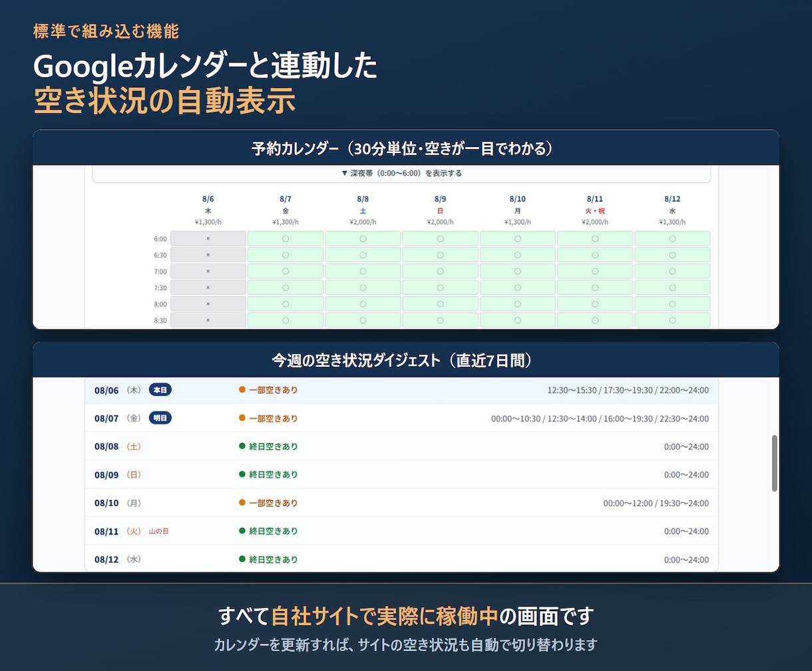Image resolution: width=812 pixels, height=671 pixels.
Task: Click the 6:00 time row label
Action: (160, 238)
